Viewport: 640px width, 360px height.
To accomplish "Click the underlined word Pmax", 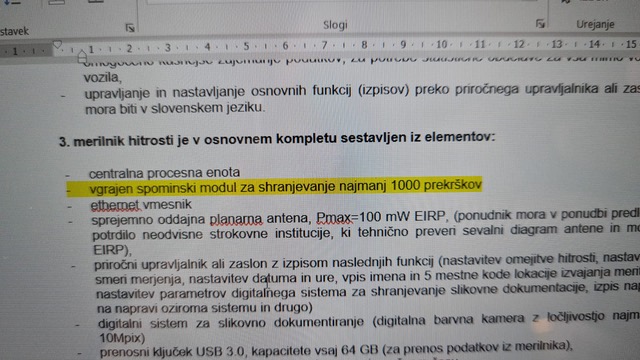I will click(x=333, y=217).
